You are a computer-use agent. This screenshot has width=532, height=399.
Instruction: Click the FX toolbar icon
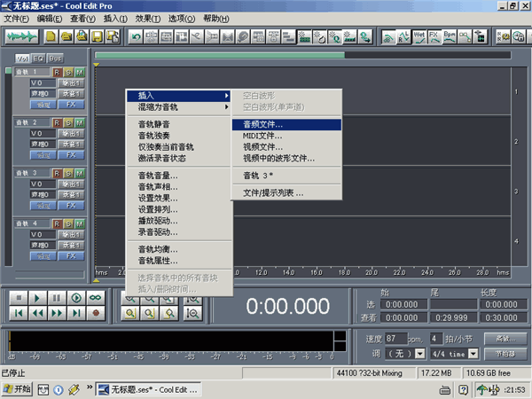435,36
